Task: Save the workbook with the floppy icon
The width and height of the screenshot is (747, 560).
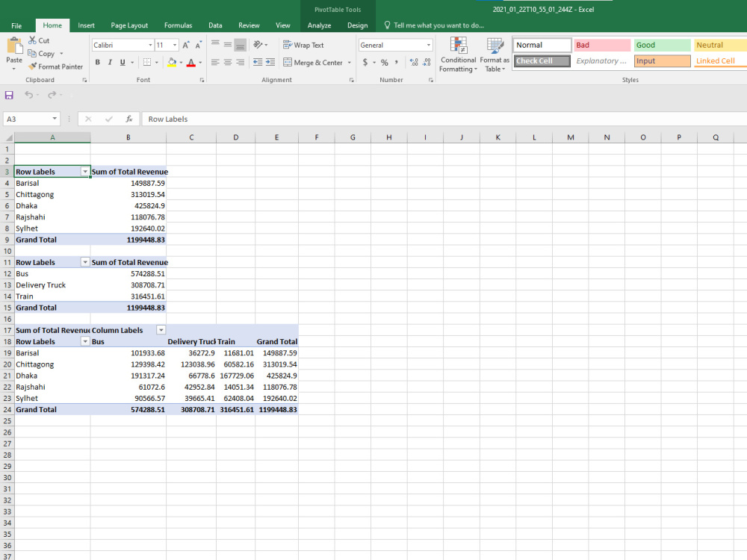Action: [x=9, y=96]
